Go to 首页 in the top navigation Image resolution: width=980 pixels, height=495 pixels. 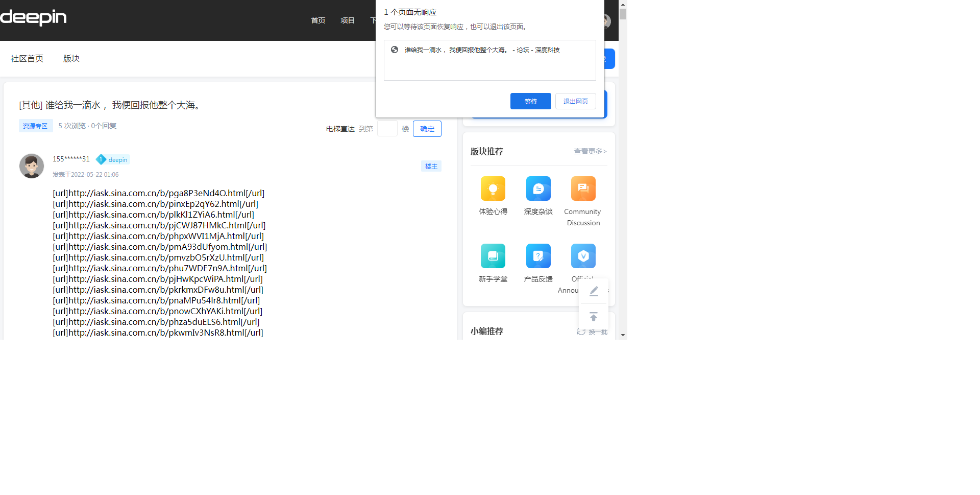(x=318, y=20)
